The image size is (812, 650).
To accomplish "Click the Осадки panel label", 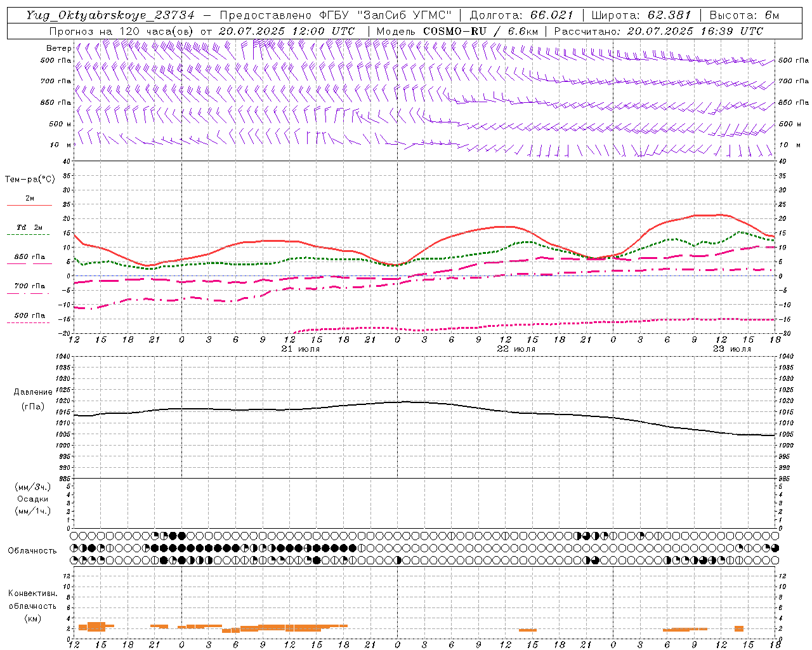I will click(x=33, y=499).
